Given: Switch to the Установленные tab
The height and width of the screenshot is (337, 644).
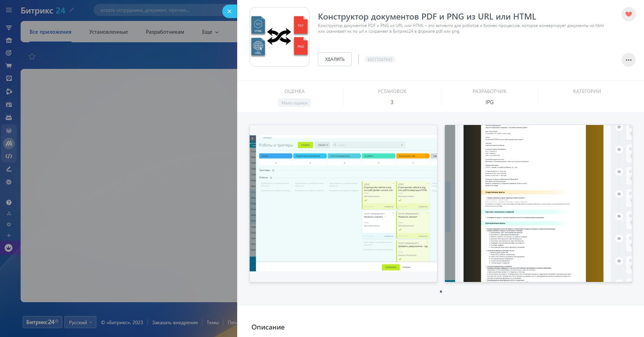Looking at the screenshot, I should tap(108, 32).
